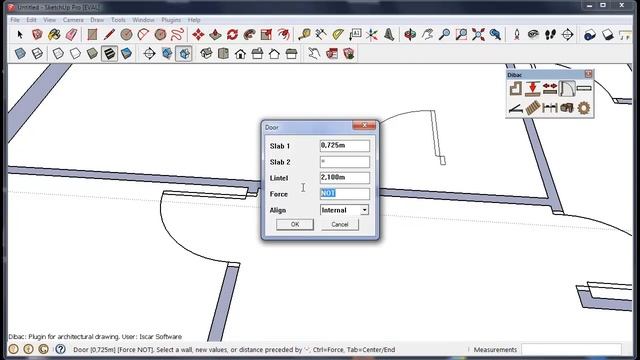The image size is (640, 360).
Task: Click the Dibac Wall tool
Action: (x=516, y=88)
